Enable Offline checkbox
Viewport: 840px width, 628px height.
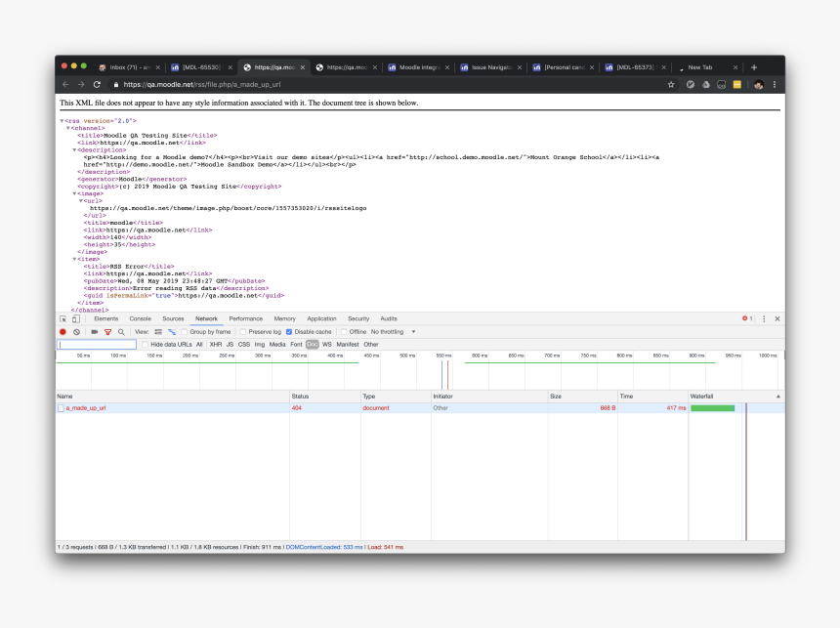coord(344,332)
